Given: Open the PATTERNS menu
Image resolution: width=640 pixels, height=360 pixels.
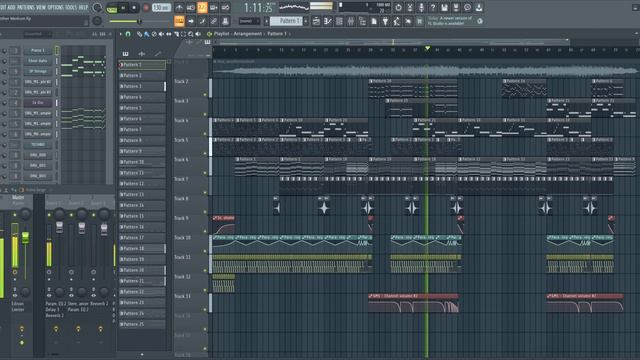Looking at the screenshot, I should point(27,7).
